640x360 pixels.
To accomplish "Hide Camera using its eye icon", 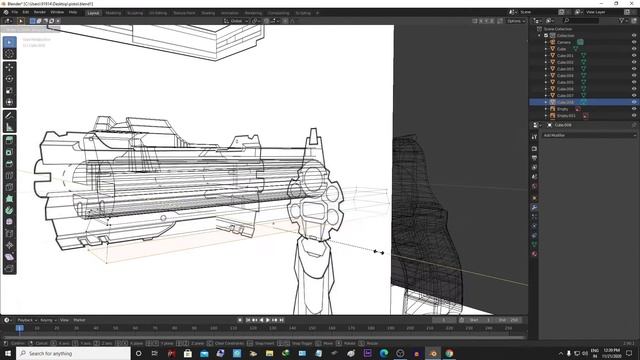I will pyautogui.click(x=634, y=42).
